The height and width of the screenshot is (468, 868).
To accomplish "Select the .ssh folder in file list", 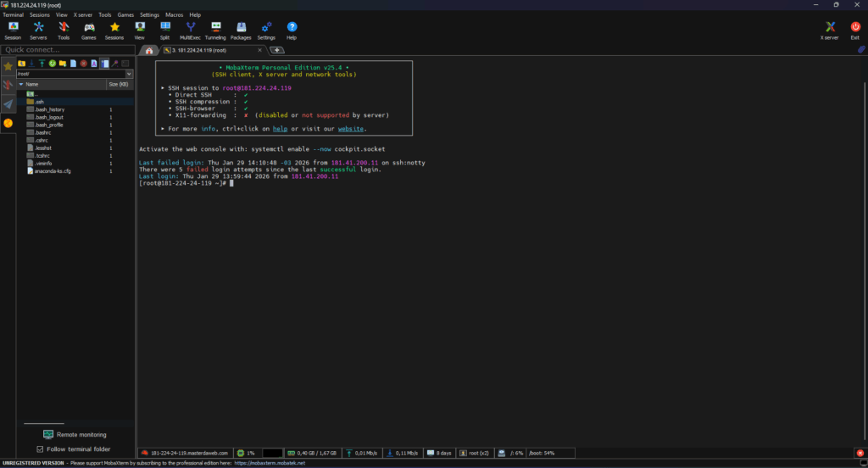I will [40, 102].
